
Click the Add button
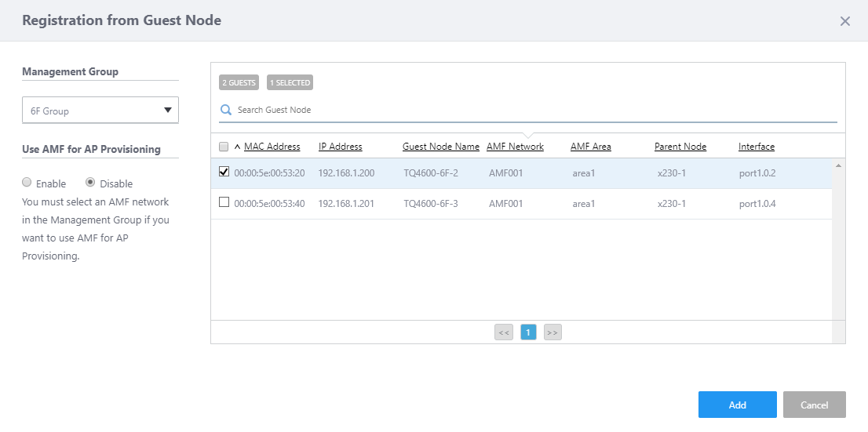coord(738,405)
